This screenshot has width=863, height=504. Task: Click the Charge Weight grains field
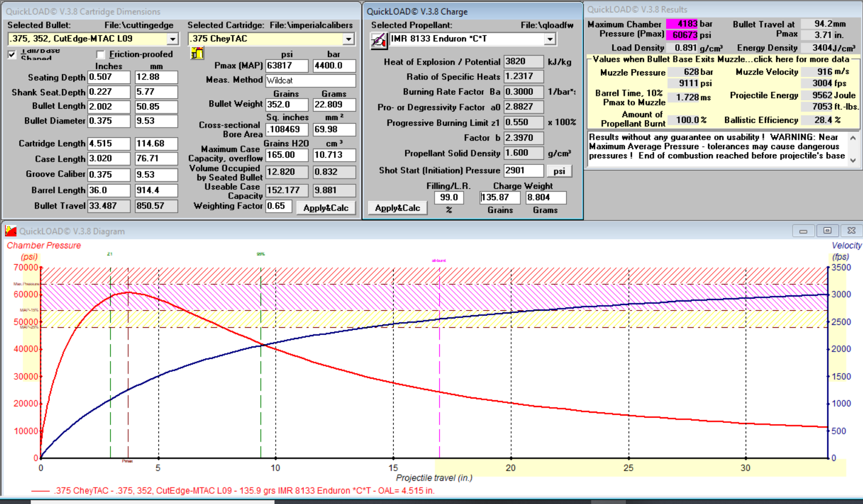[500, 197]
